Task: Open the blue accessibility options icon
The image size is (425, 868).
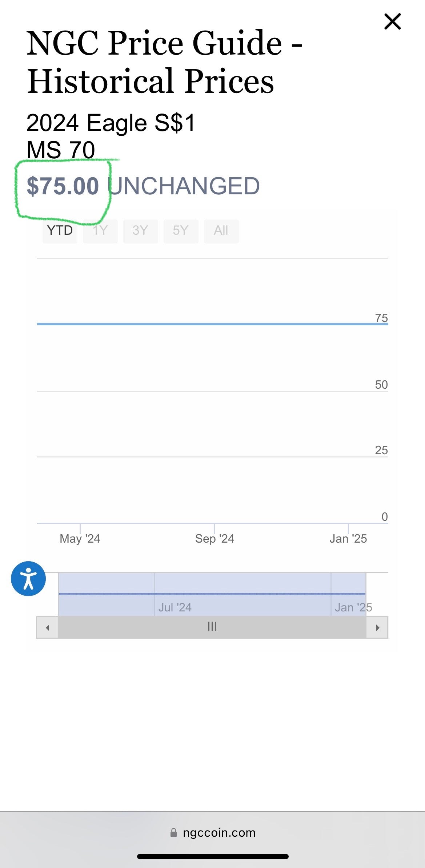Action: click(28, 579)
